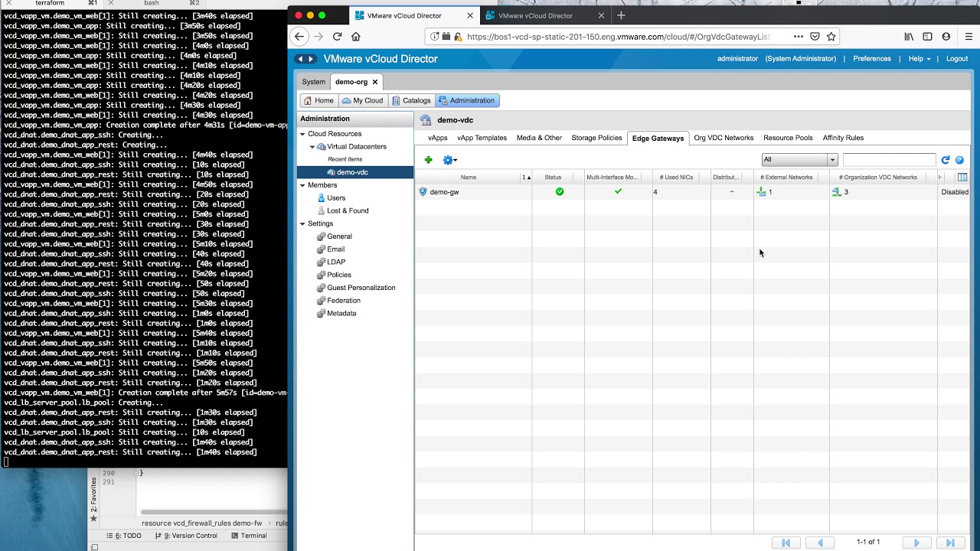Click the demo-gw shield icon

423,192
